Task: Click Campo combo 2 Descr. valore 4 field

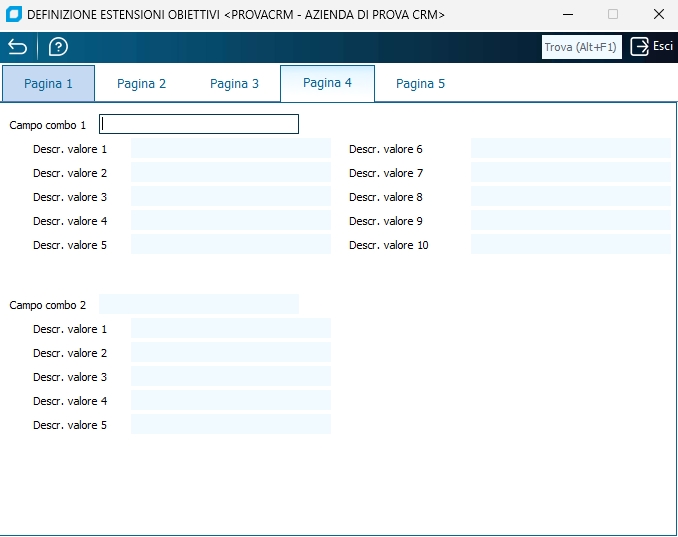Action: pyautogui.click(x=231, y=400)
